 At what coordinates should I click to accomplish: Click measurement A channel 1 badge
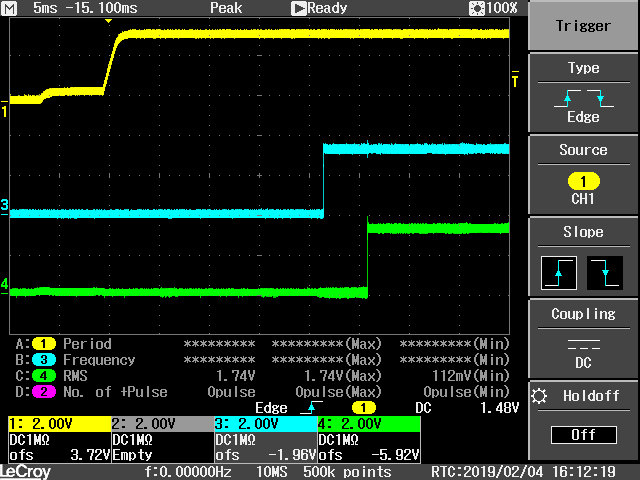pyautogui.click(x=44, y=344)
